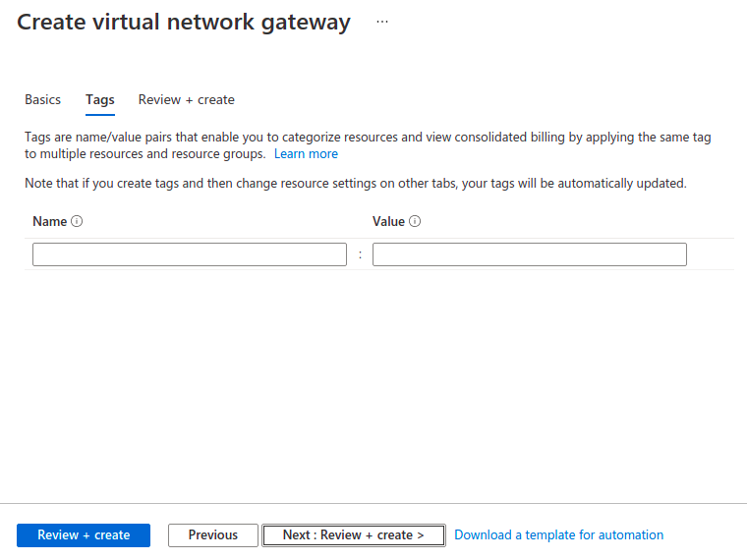Image resolution: width=747 pixels, height=560 pixels.
Task: Switch to the Basics tab
Action: click(x=42, y=99)
